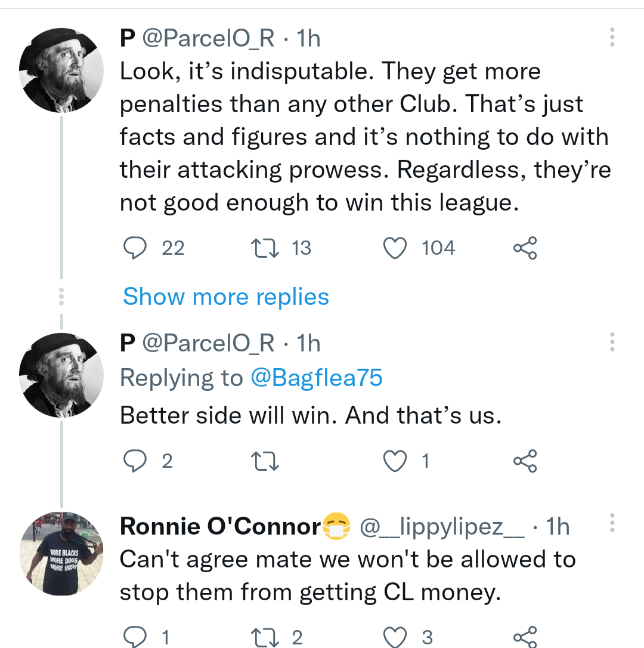Share the tweet about penalties
Viewport: 644px width, 648px height.
tap(525, 248)
